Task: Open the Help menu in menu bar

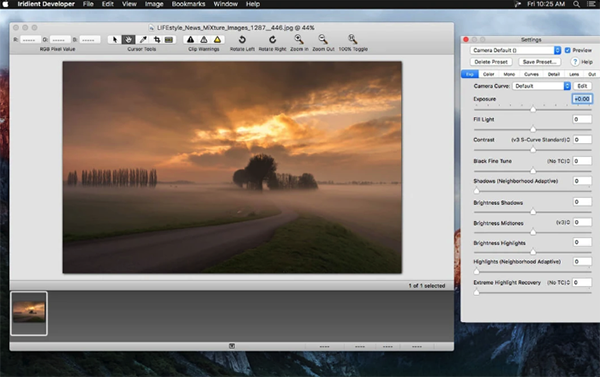Action: [x=253, y=4]
